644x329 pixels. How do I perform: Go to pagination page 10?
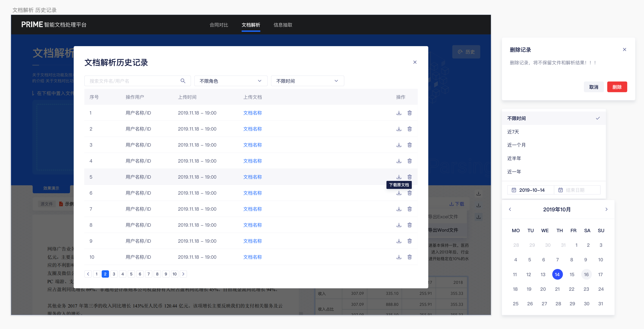pyautogui.click(x=175, y=274)
